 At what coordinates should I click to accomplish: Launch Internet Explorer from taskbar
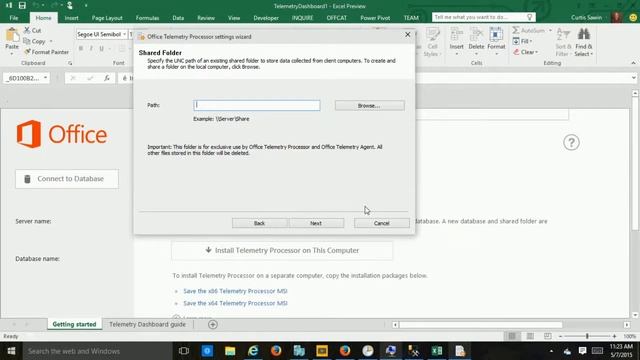[x=253, y=351]
